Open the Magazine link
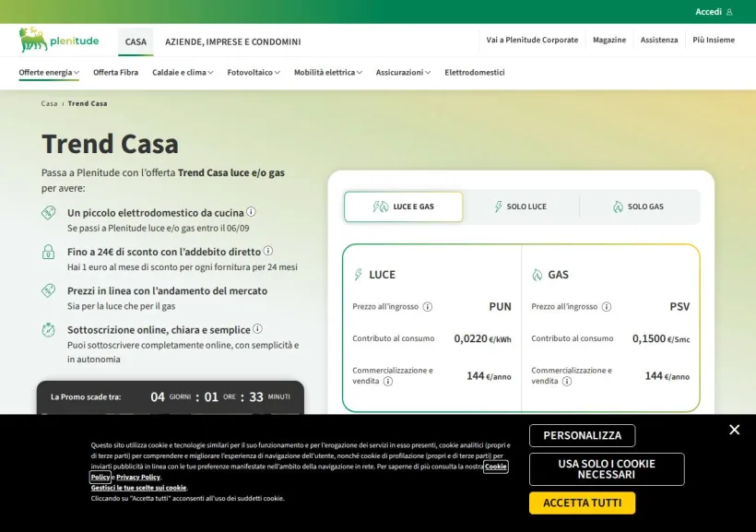 609,40
